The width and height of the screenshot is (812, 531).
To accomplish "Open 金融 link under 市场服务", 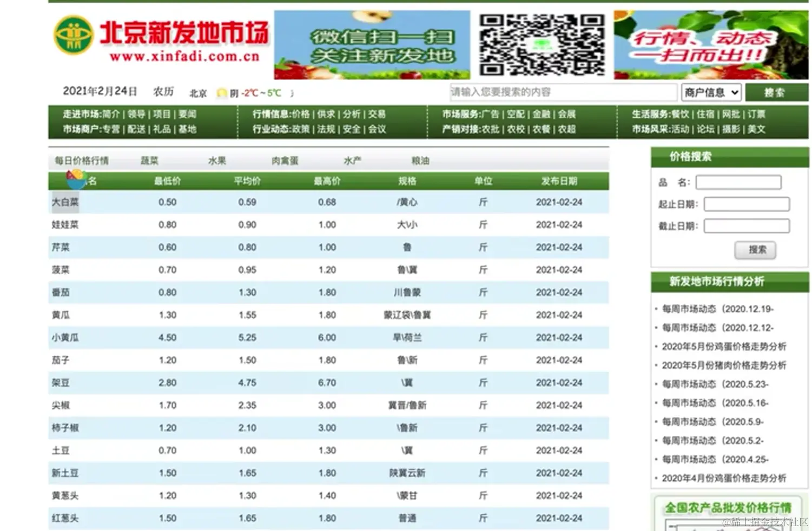I will point(542,114).
